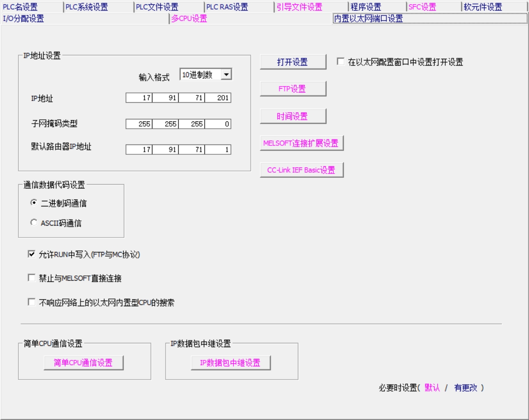Click the last octet of IP地址 field
The image size is (529, 420).
(x=218, y=98)
